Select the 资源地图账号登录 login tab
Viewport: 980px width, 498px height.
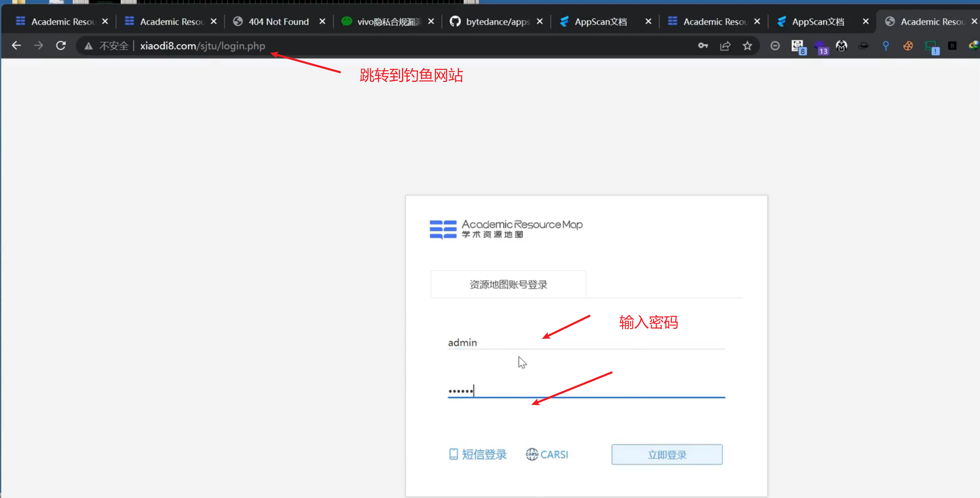coord(508,284)
